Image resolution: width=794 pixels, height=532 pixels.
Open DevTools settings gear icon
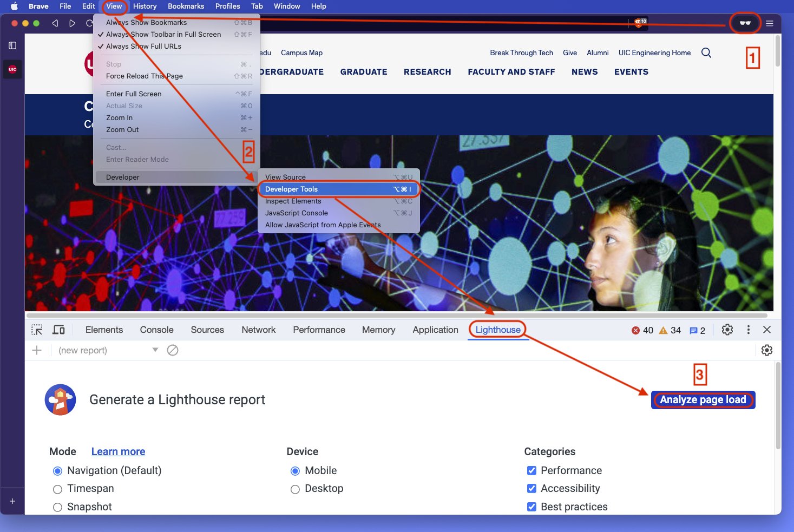click(727, 330)
